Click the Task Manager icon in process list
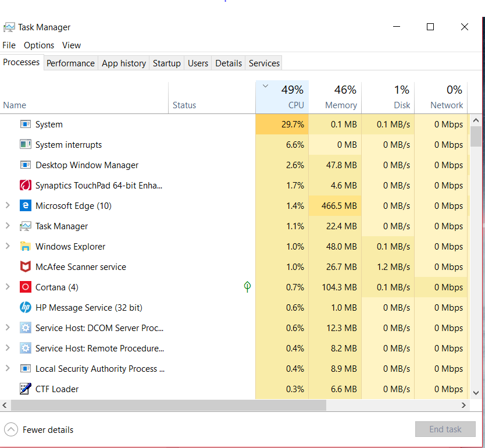 click(x=25, y=226)
